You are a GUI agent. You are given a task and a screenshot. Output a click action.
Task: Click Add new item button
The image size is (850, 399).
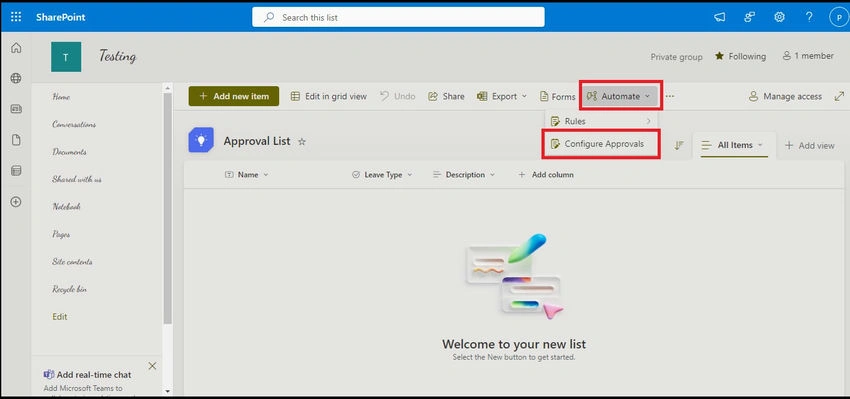[x=234, y=96]
